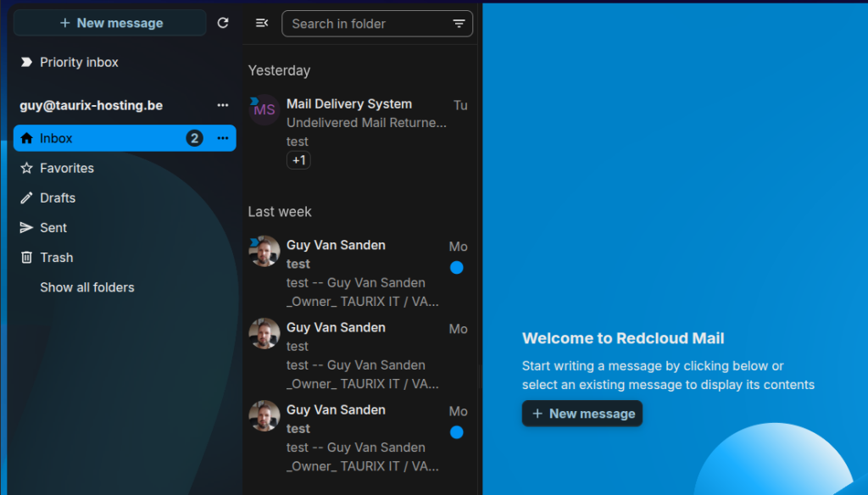Toggle unread dot on last Guy Van Sanden message
Screen dimensions: 868x495
457,432
